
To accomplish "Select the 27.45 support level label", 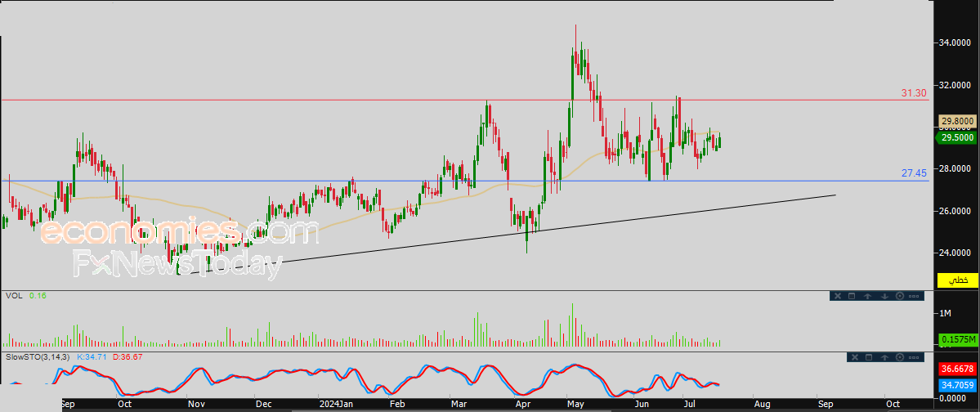I will (x=914, y=173).
